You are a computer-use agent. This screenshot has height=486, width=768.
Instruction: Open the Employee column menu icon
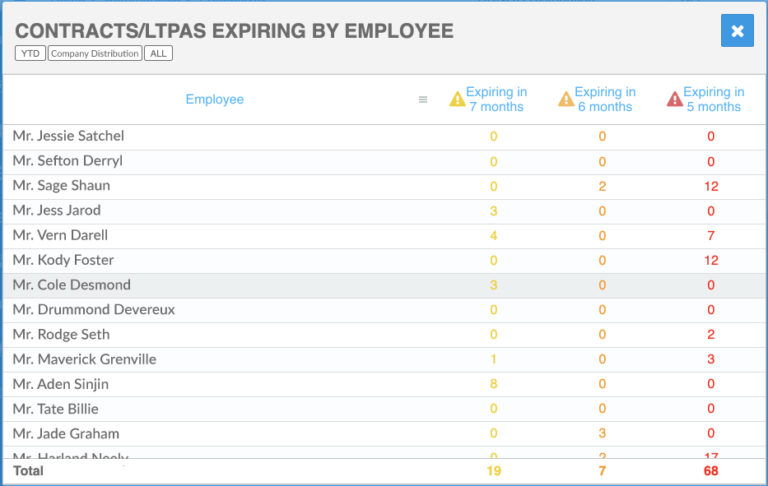click(423, 99)
